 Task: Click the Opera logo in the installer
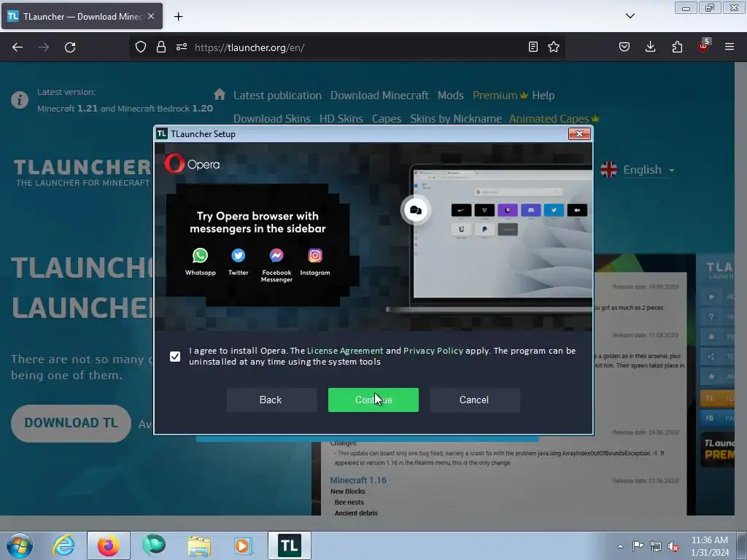[192, 164]
